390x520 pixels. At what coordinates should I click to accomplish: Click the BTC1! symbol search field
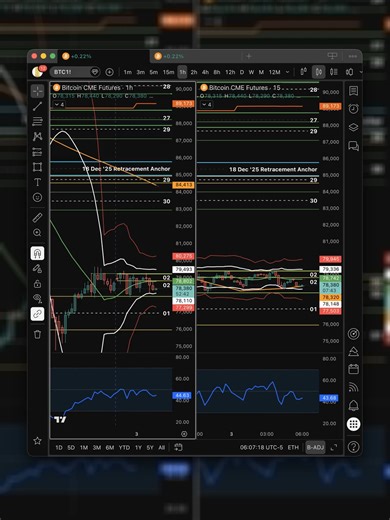click(75, 72)
